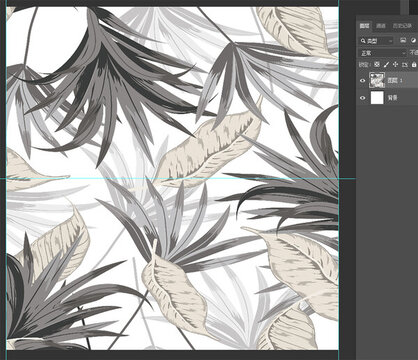Click the lock transparent pixels icon
The width and height of the screenshot is (418, 360).
coord(377,64)
